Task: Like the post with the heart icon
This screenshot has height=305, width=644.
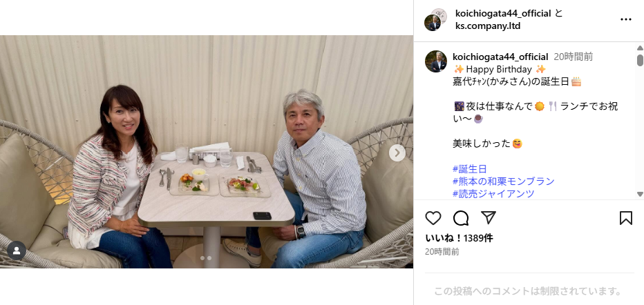Action: point(433,218)
